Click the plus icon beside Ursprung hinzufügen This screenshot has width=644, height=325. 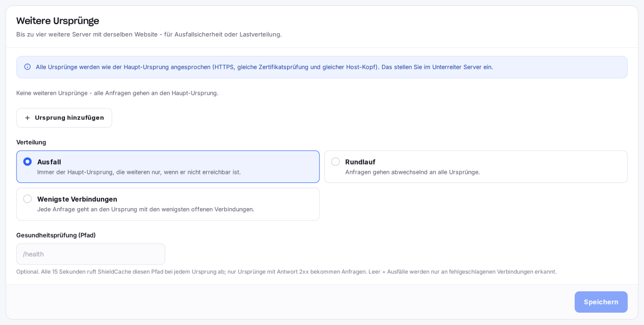pyautogui.click(x=27, y=118)
